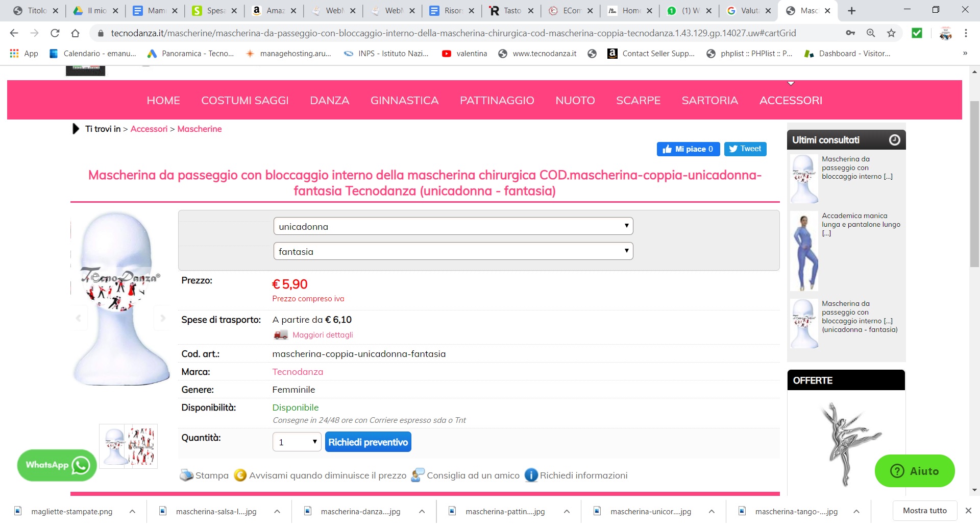This screenshot has width=980, height=526.
Task: Bookmark this page with the star icon
Action: (891, 33)
